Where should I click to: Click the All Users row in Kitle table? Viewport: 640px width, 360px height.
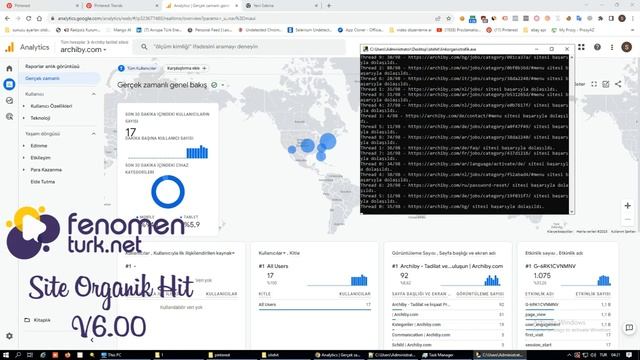point(314,305)
